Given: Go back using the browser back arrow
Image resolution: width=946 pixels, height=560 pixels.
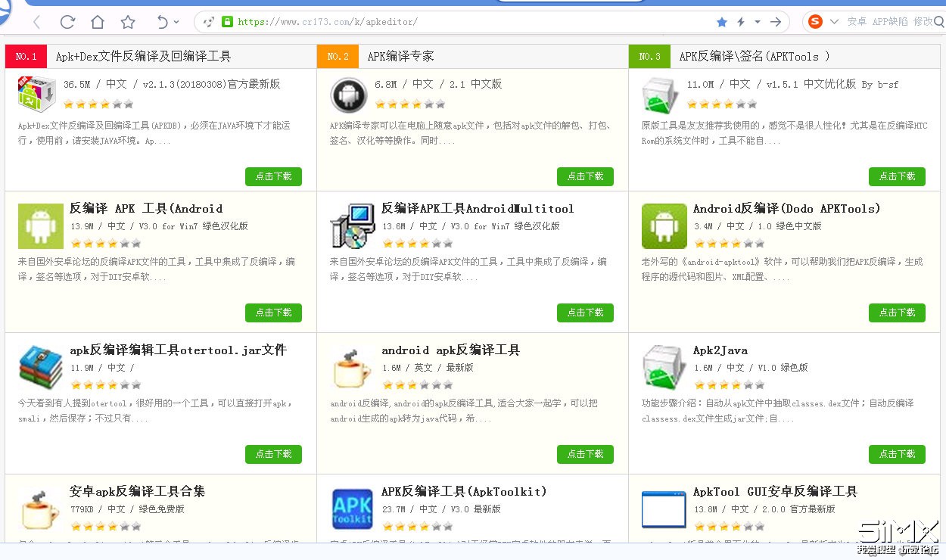Looking at the screenshot, I should pos(37,22).
